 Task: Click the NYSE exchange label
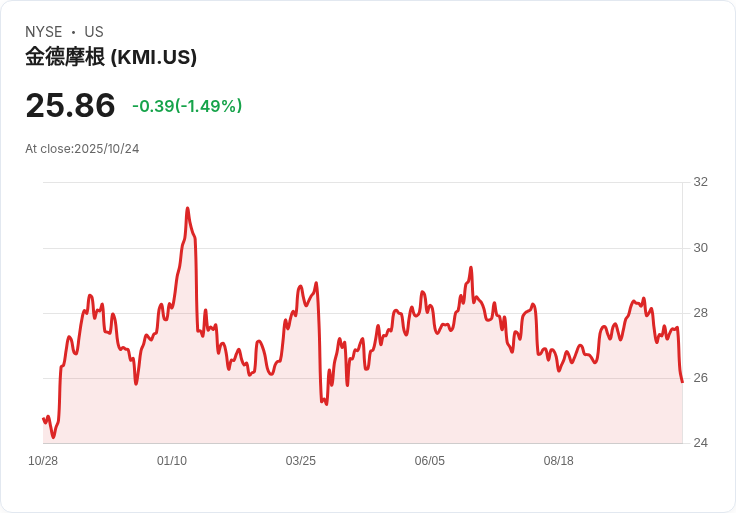(44, 32)
